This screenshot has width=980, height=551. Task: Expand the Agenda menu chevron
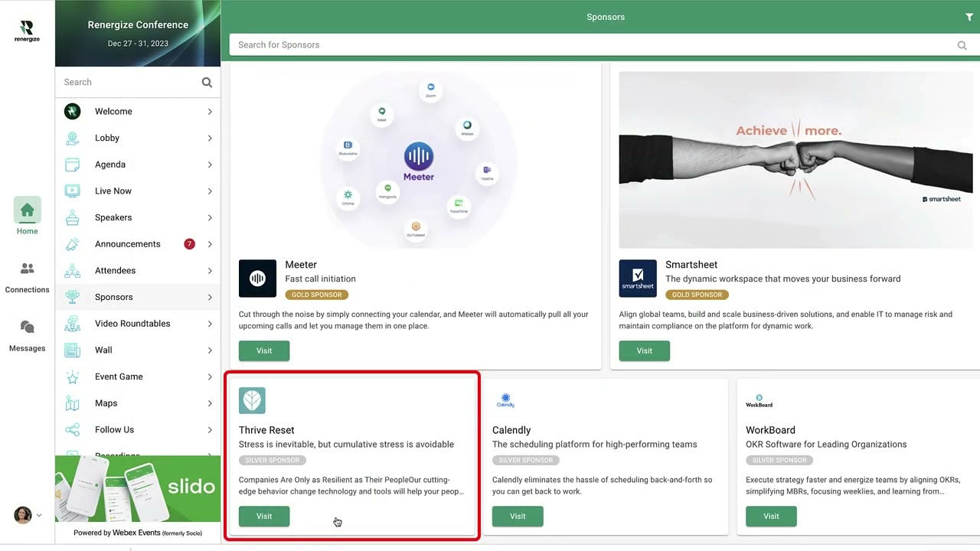coord(210,165)
